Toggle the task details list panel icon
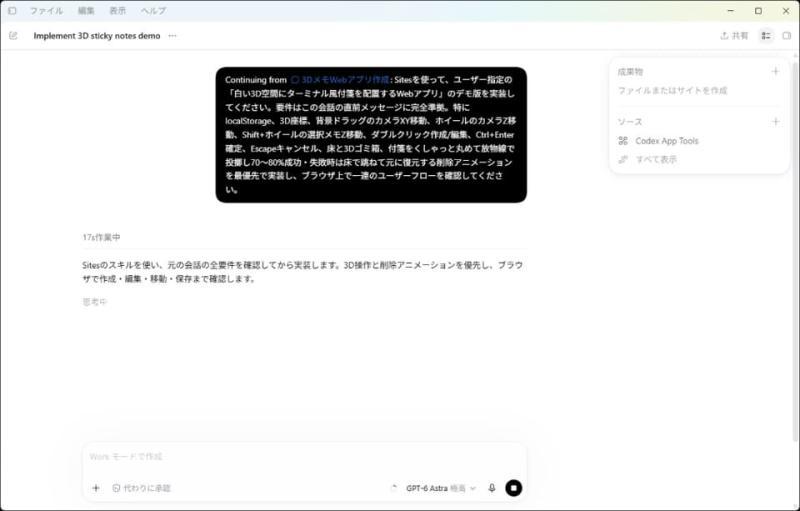 [766, 36]
